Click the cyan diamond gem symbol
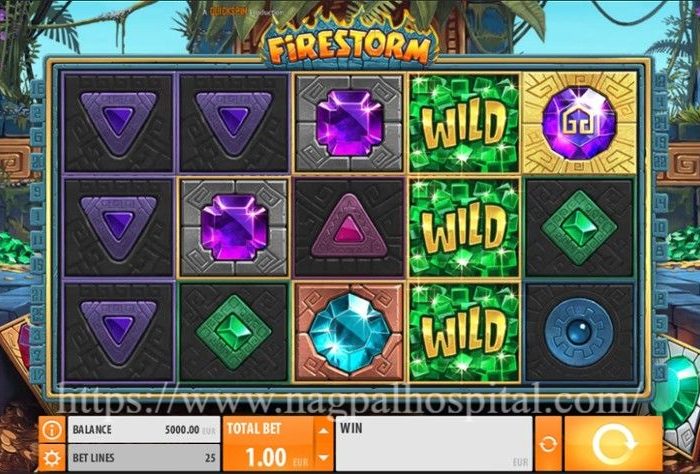Screen dimensions: 700x474 tap(349, 332)
